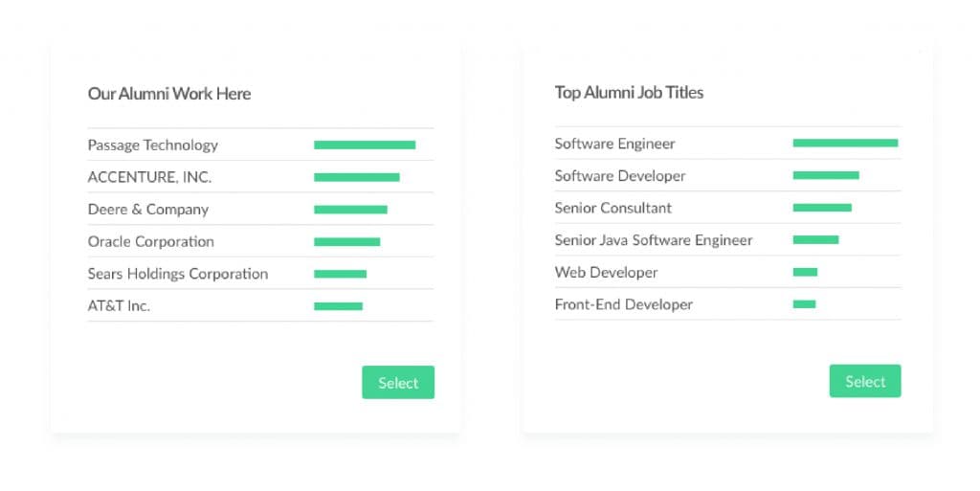Choose Deere & Company from the list

(x=148, y=210)
